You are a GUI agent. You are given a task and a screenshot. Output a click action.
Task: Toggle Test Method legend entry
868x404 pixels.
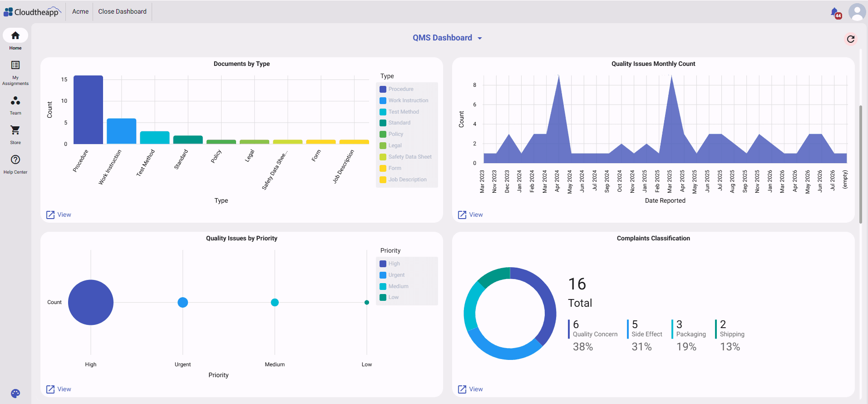(399, 112)
